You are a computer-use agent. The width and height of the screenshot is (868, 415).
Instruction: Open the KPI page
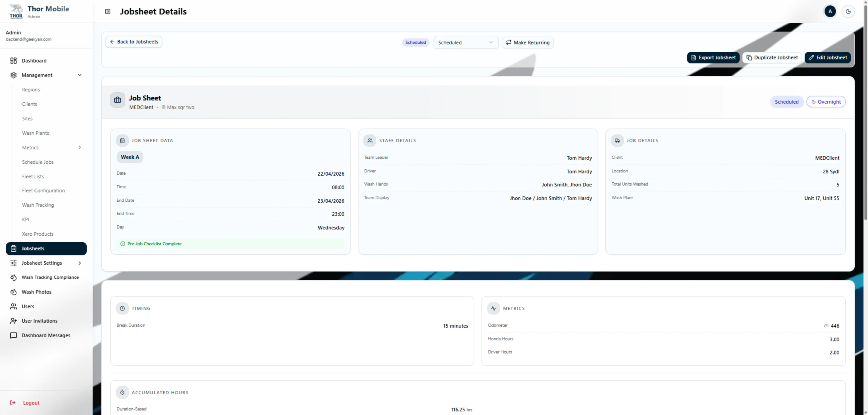(26, 220)
